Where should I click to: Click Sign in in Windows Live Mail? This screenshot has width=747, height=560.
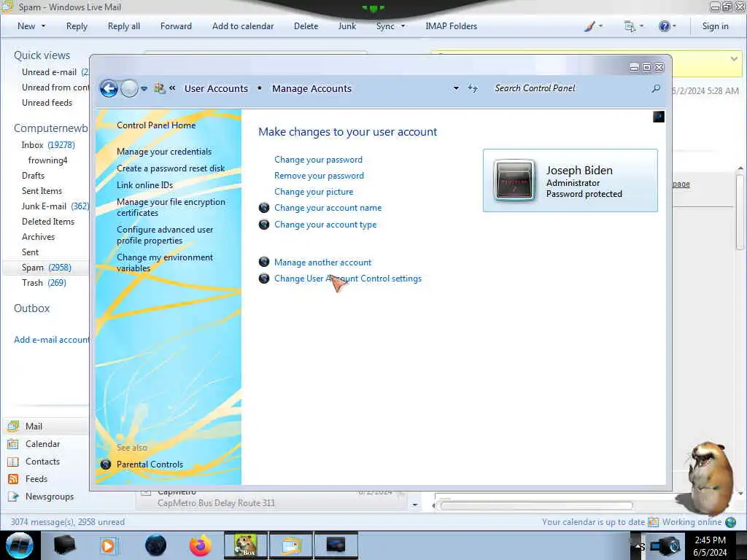[715, 26]
